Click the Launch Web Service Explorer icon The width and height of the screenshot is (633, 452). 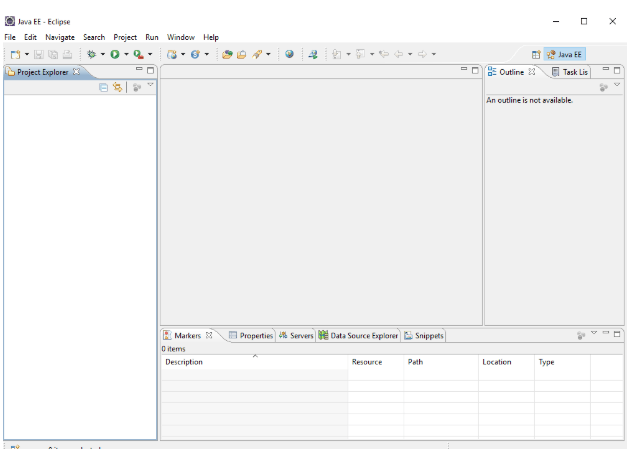[313, 54]
